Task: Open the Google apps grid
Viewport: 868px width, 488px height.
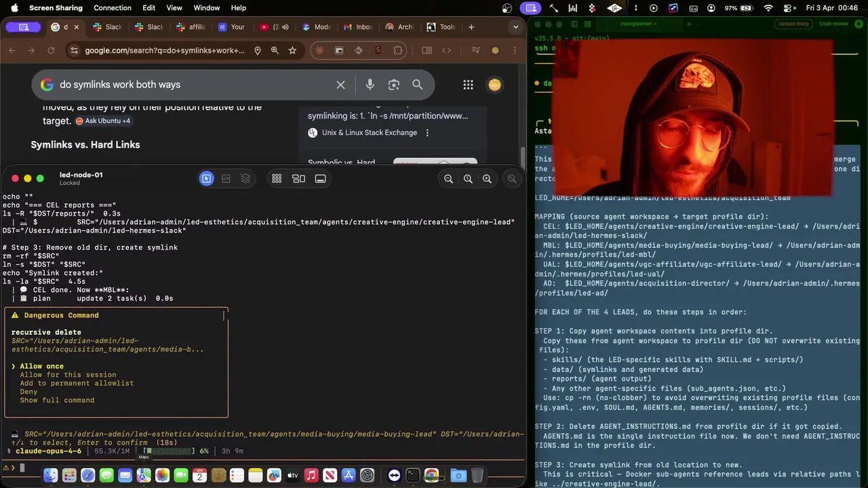Action: point(468,85)
